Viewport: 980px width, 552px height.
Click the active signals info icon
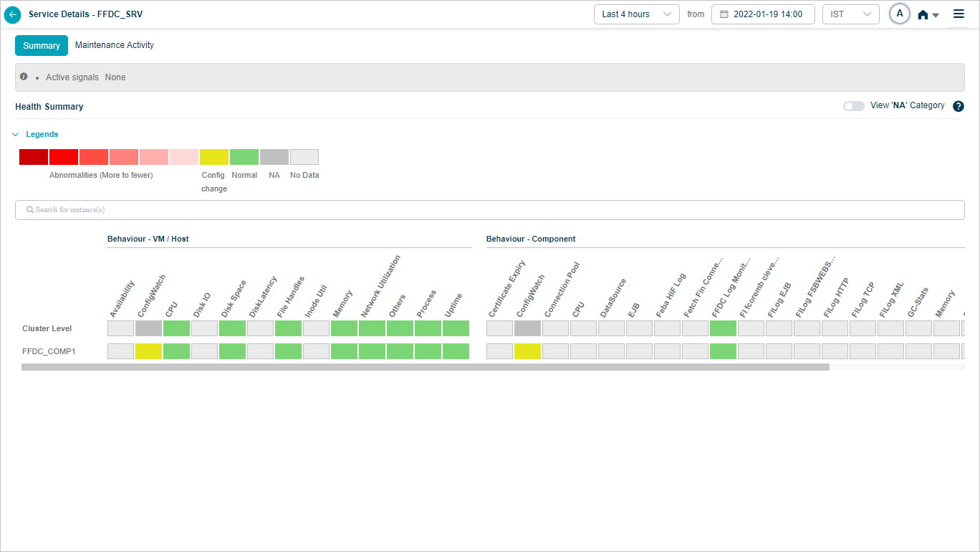24,77
